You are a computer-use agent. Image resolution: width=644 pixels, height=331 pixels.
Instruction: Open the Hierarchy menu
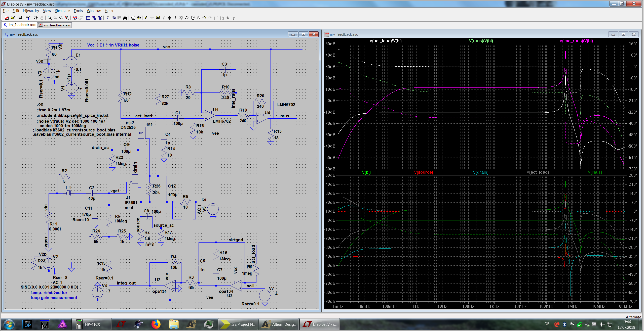(x=31, y=11)
